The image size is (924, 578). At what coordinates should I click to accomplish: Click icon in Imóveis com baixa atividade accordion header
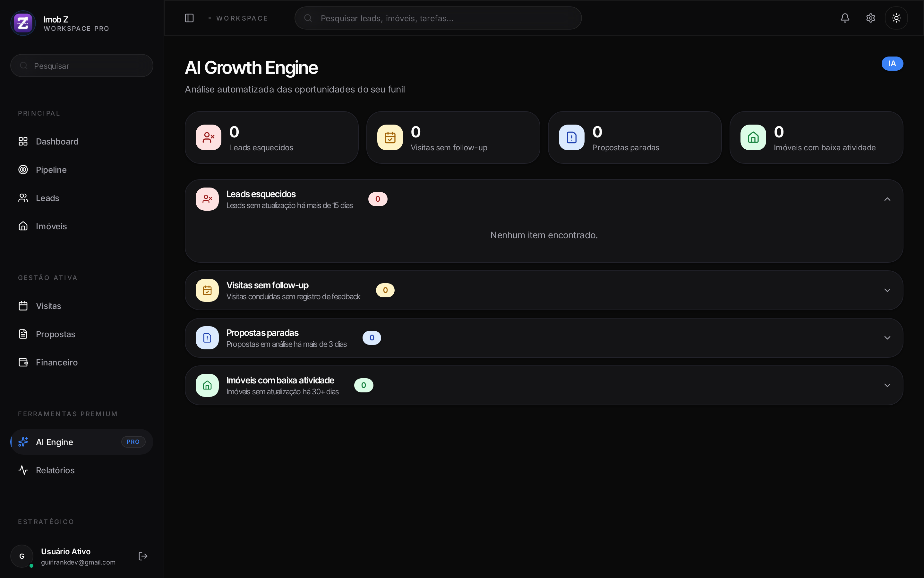tap(207, 385)
